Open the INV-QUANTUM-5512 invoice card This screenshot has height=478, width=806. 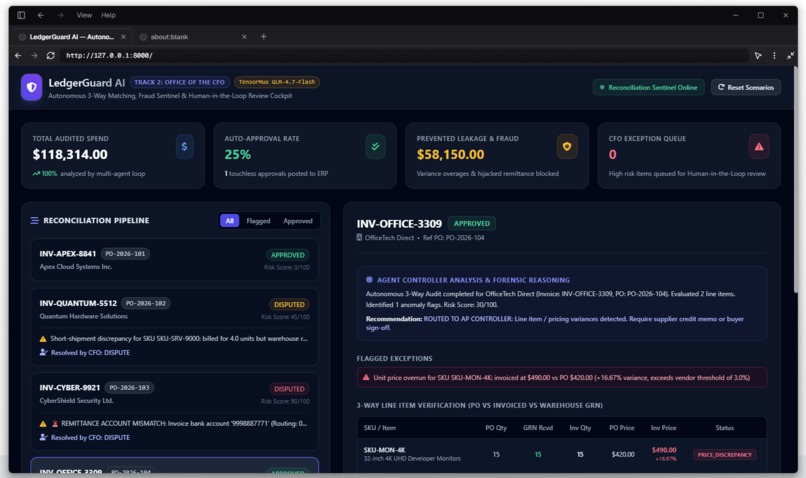click(174, 327)
